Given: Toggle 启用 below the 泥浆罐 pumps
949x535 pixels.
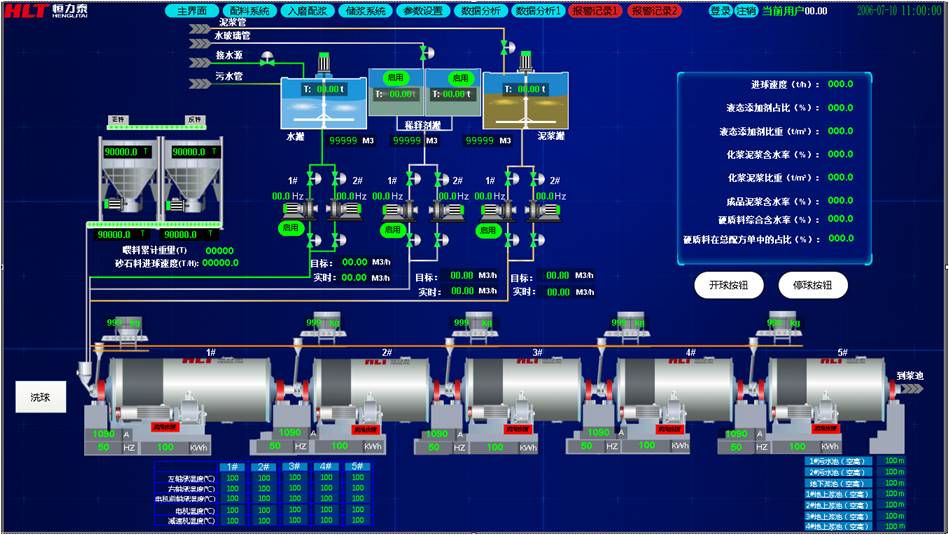Looking at the screenshot, I should (487, 232).
